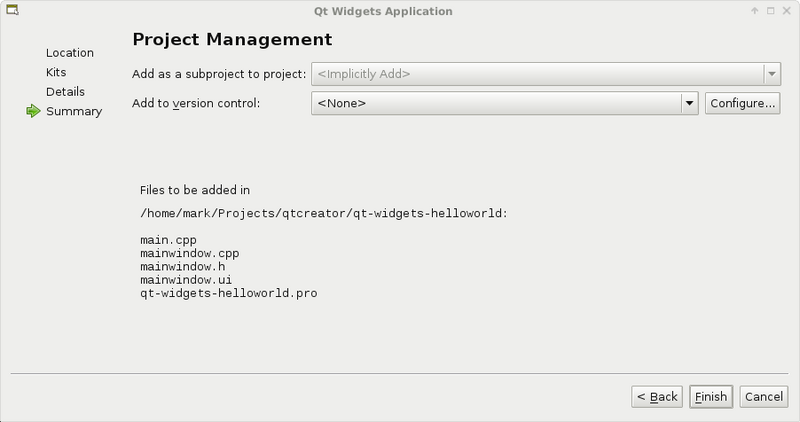This screenshot has width=800, height=422.
Task: Click the /home/mark/Projects path text
Action: coord(324,213)
